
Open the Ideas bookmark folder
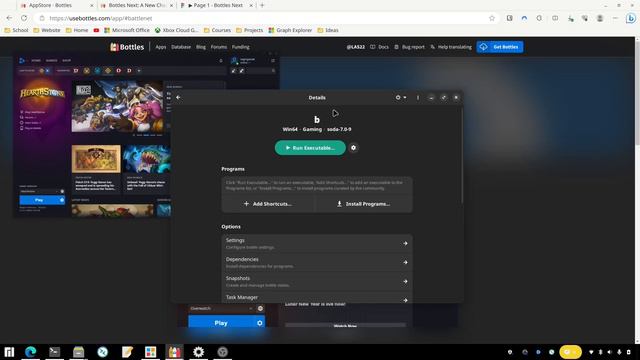[x=328, y=30]
